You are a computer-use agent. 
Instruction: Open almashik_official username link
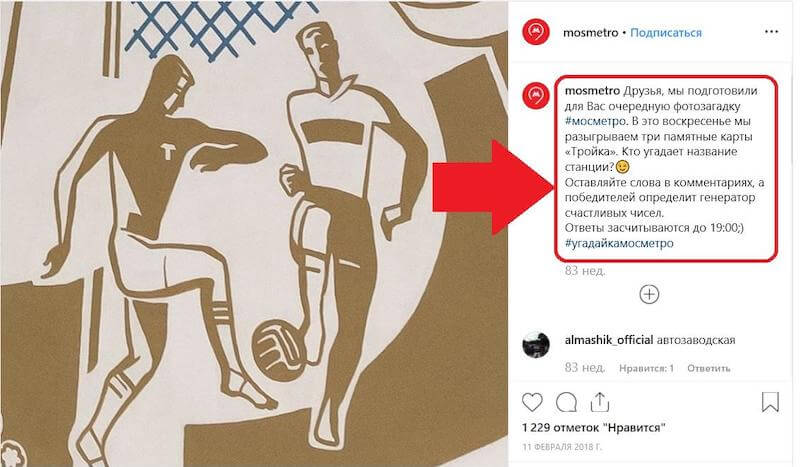point(609,340)
